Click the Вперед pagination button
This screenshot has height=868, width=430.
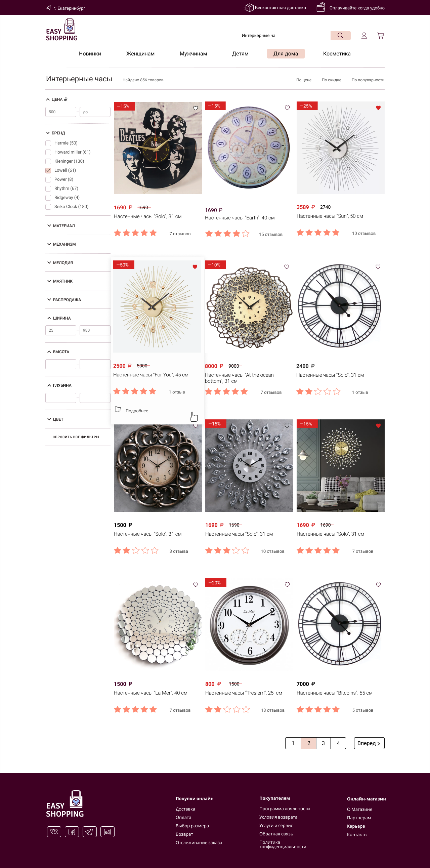click(369, 743)
